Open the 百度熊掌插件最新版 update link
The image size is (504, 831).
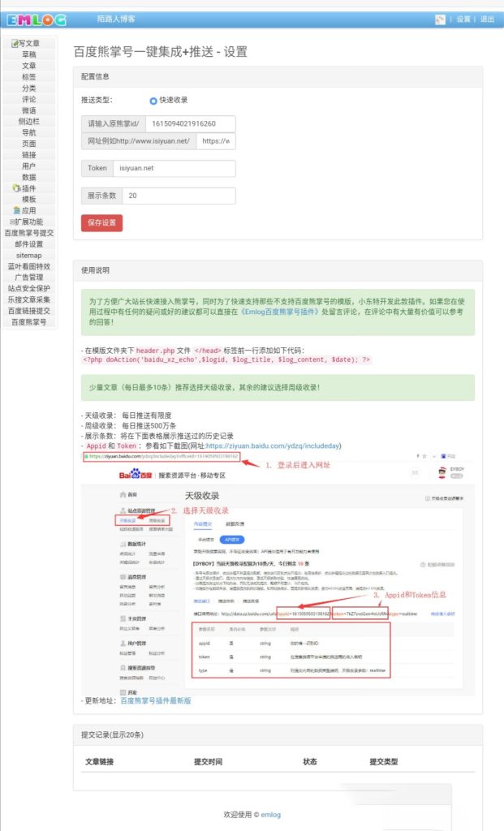155,700
